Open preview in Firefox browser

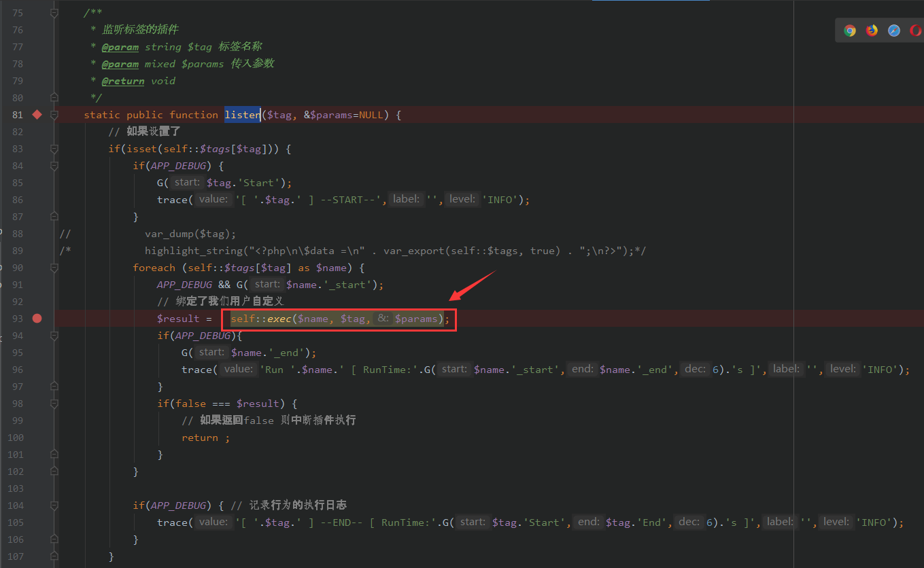coord(872,31)
